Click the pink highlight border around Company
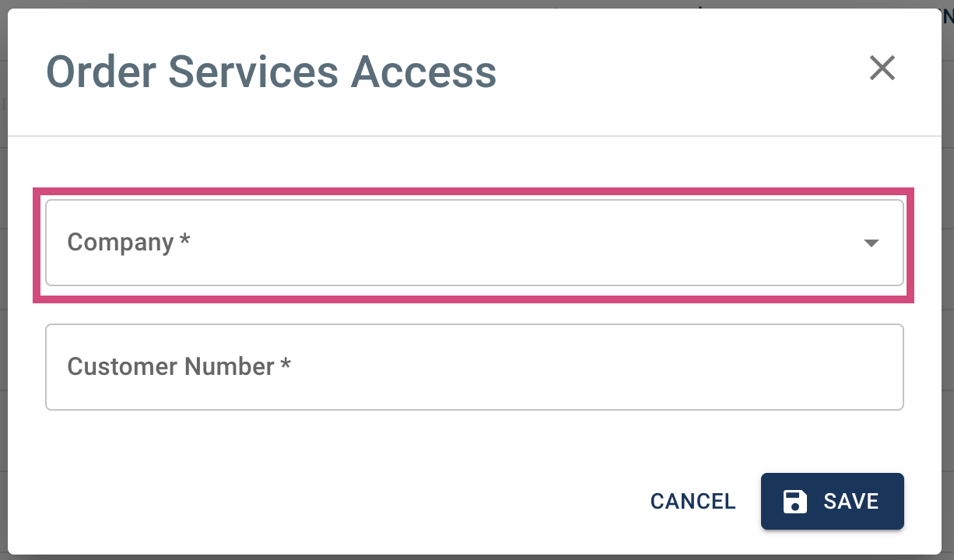This screenshot has width=954, height=560. (x=473, y=191)
